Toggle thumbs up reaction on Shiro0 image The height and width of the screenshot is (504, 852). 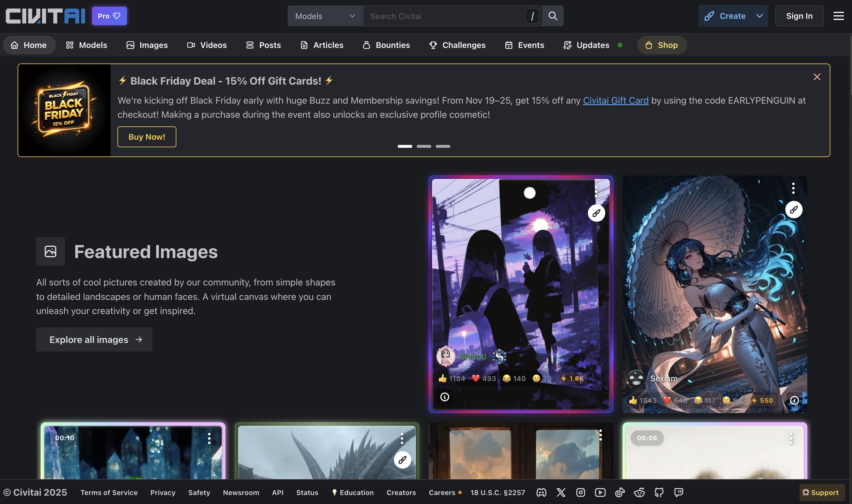tap(451, 378)
